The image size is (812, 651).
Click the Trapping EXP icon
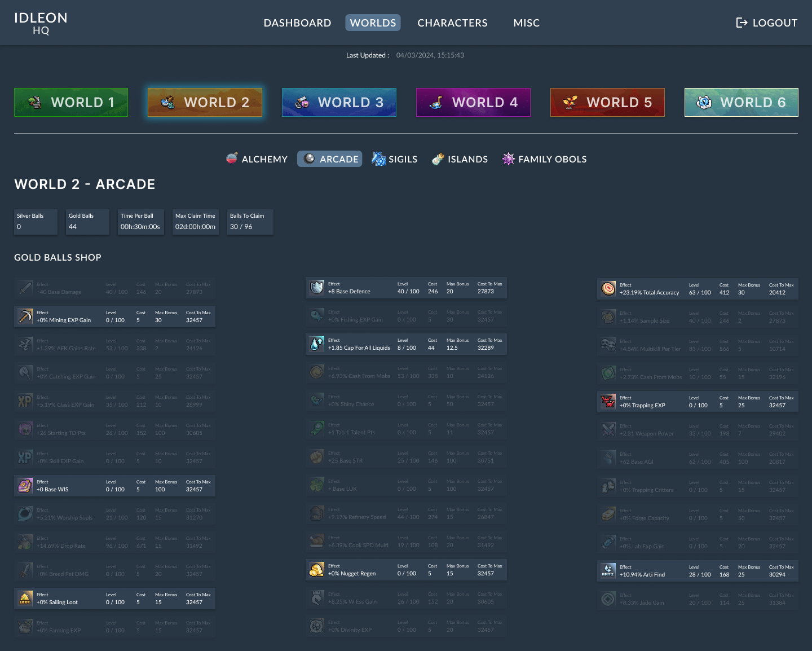click(x=608, y=401)
